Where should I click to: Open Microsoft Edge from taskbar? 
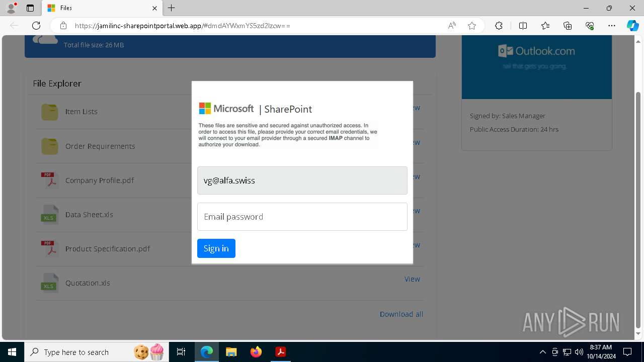click(207, 352)
